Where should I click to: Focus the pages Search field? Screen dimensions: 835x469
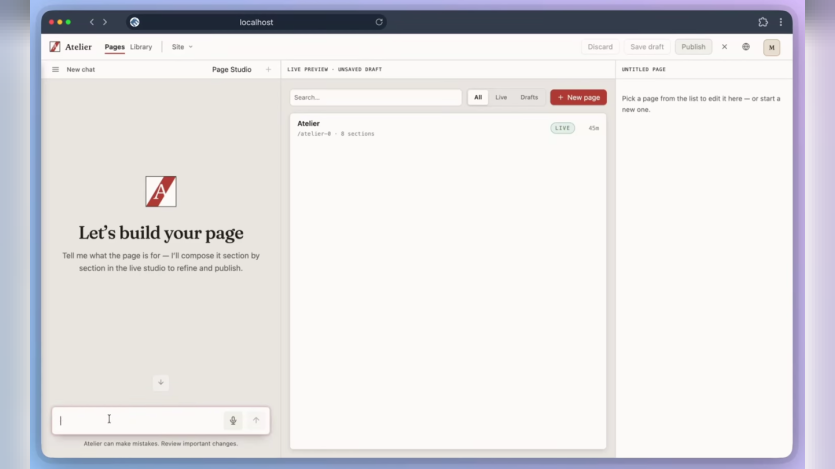click(376, 97)
